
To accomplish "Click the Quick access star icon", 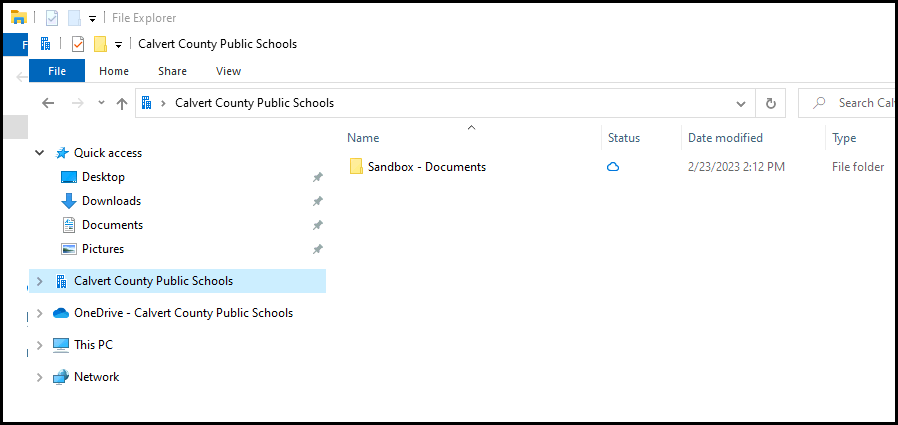I will tap(61, 153).
